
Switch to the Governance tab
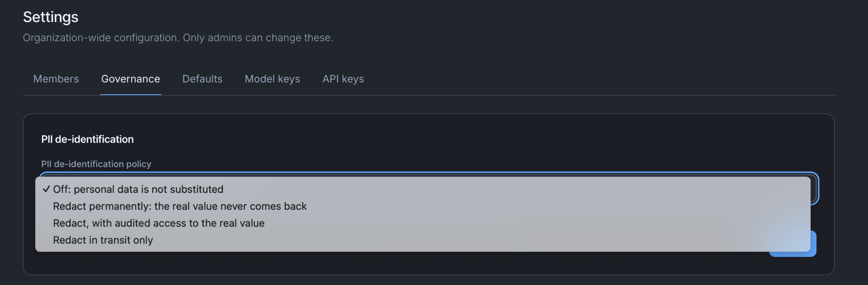131,79
